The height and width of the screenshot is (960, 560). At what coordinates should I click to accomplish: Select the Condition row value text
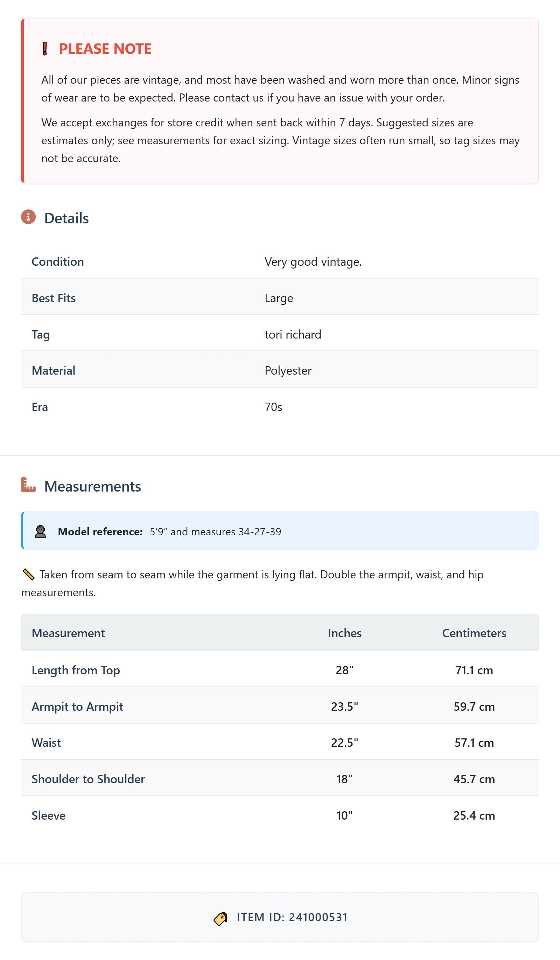pyautogui.click(x=313, y=262)
